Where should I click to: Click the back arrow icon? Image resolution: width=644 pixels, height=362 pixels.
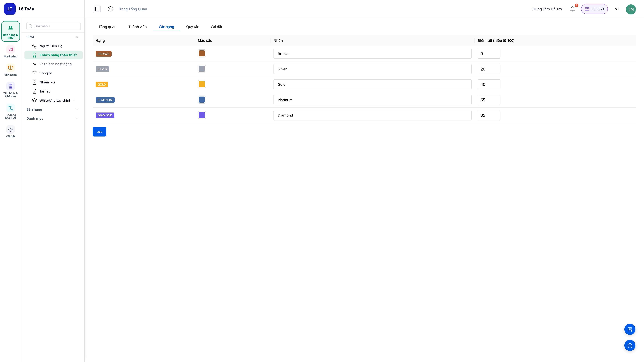tap(110, 9)
